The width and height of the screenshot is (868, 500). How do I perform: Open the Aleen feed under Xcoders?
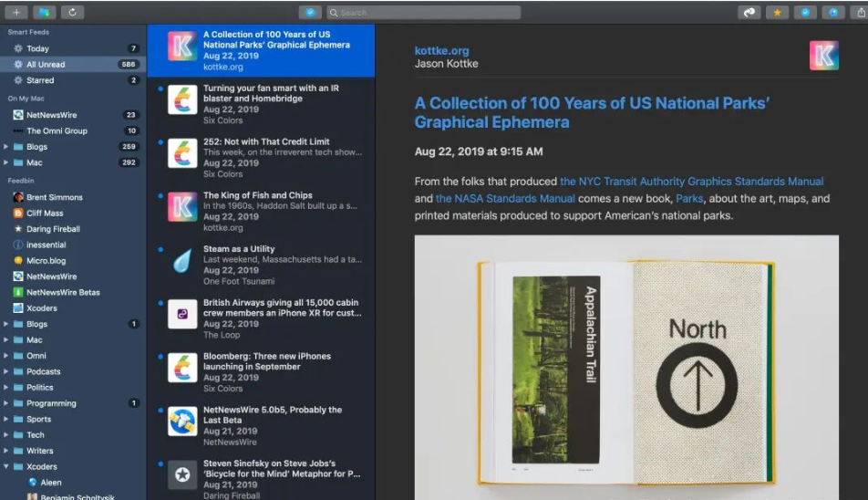(x=73, y=483)
